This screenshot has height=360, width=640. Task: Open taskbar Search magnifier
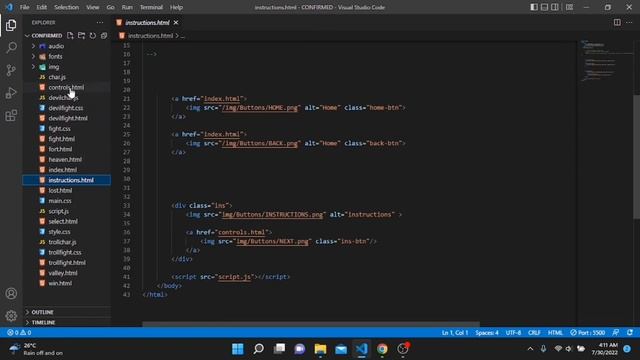click(258, 349)
